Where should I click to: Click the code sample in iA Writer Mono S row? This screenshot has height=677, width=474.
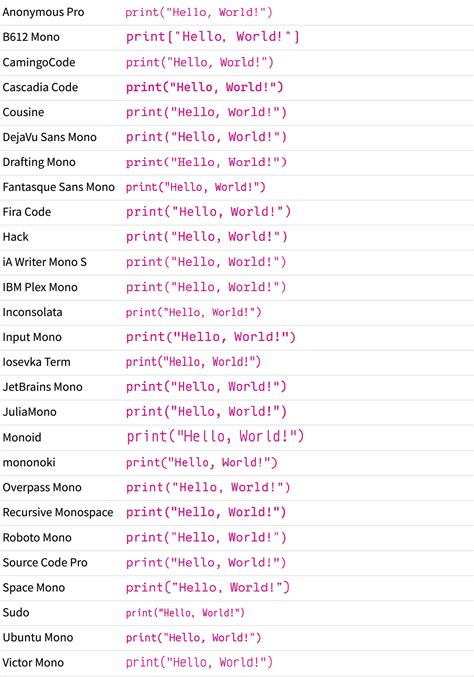click(x=206, y=262)
